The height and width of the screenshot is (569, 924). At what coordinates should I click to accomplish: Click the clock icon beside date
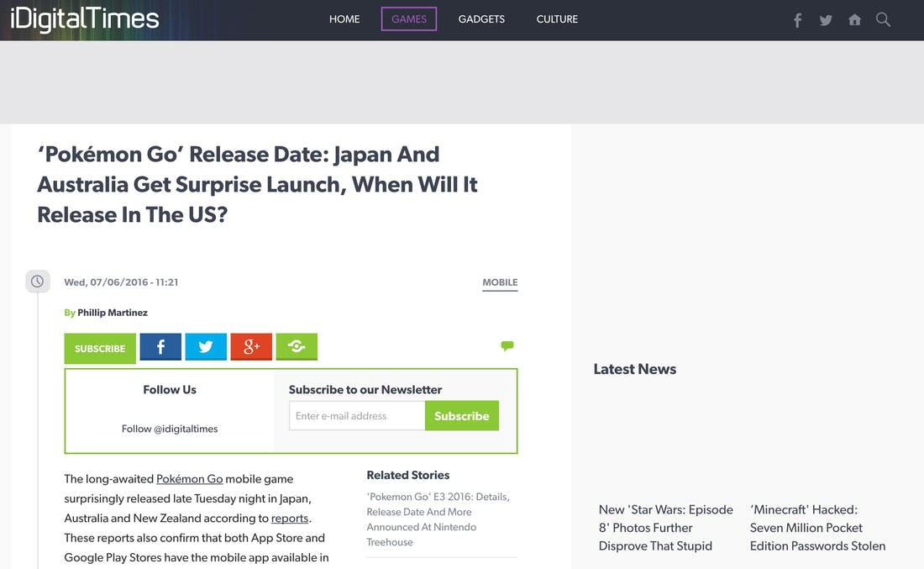(x=37, y=282)
